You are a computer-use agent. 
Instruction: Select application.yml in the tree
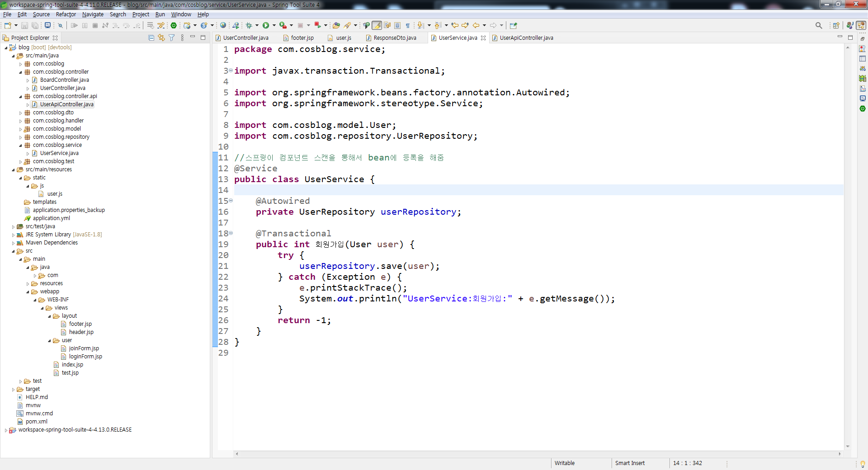pyautogui.click(x=51, y=218)
